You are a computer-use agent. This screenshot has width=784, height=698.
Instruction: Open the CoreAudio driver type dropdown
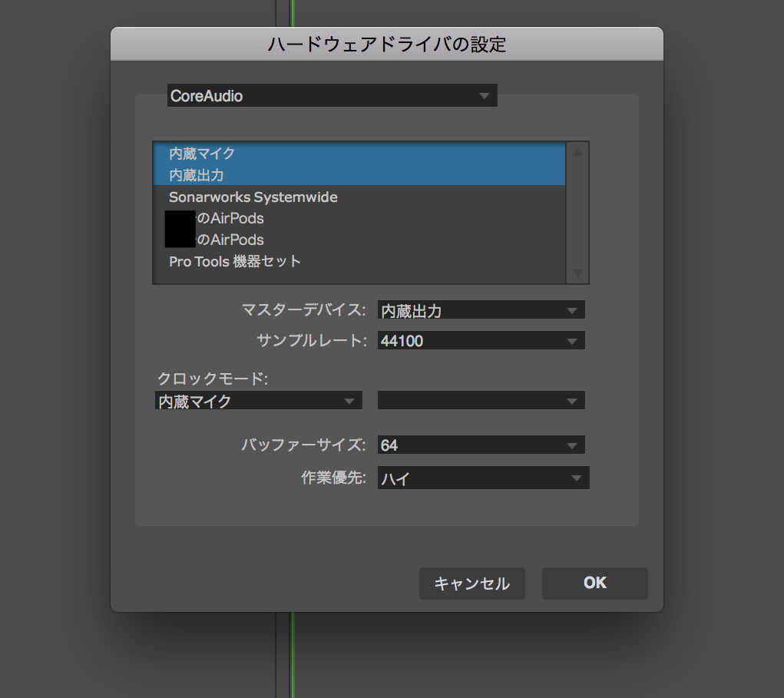332,96
